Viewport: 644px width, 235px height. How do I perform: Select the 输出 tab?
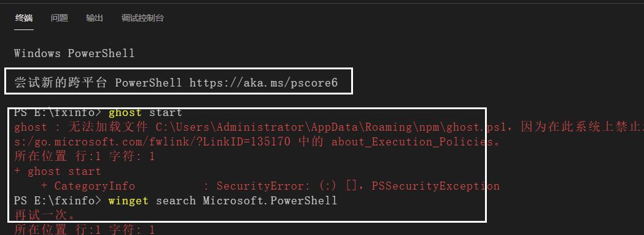pyautogui.click(x=95, y=18)
